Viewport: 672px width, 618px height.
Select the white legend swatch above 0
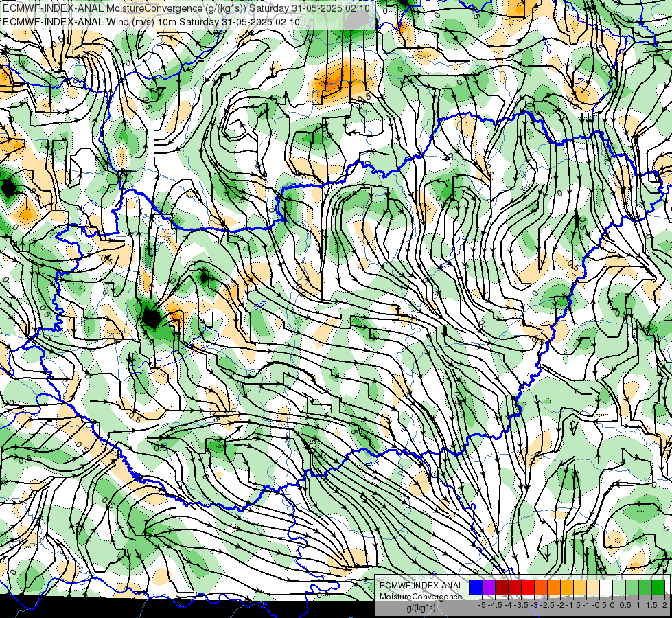(606, 588)
